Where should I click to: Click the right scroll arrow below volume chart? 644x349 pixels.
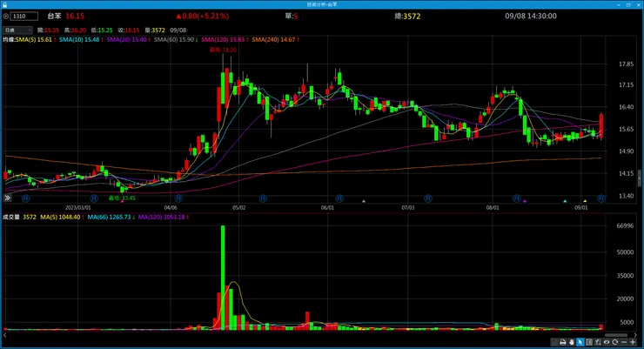point(635,335)
